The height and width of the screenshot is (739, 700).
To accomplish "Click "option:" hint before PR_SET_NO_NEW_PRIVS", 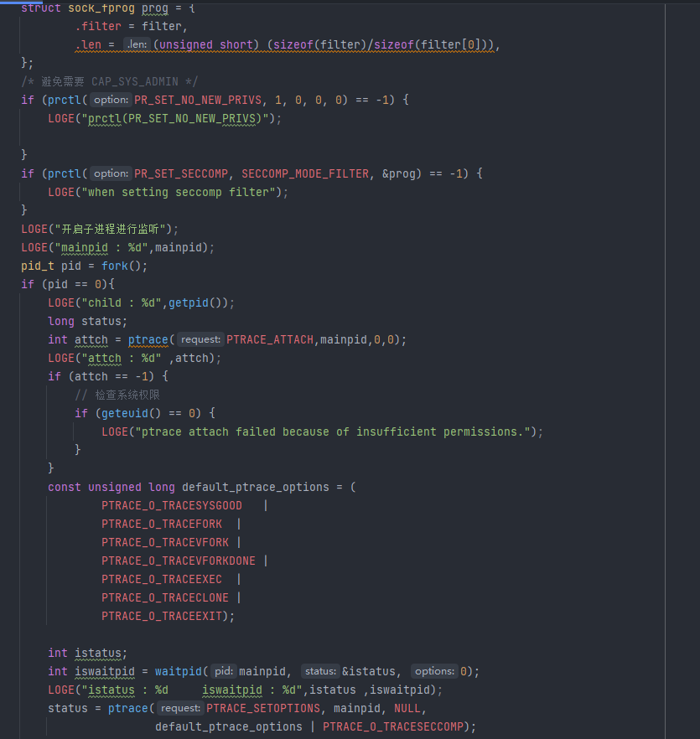I will coord(111,100).
